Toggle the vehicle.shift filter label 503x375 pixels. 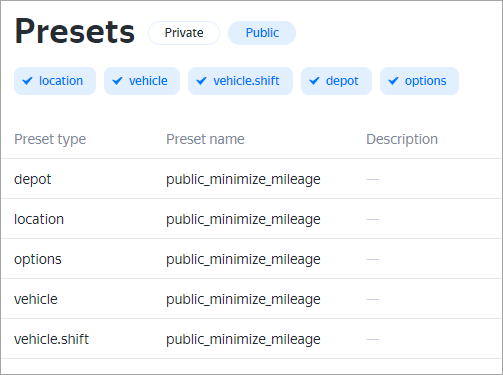click(246, 81)
